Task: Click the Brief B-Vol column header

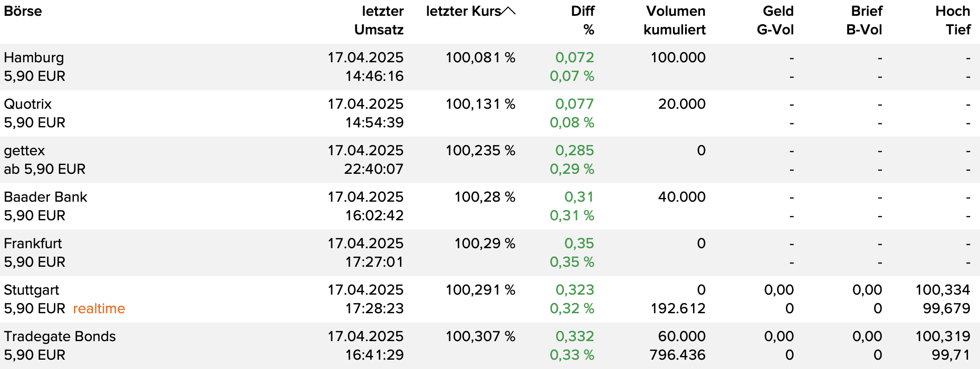Action: tap(864, 20)
